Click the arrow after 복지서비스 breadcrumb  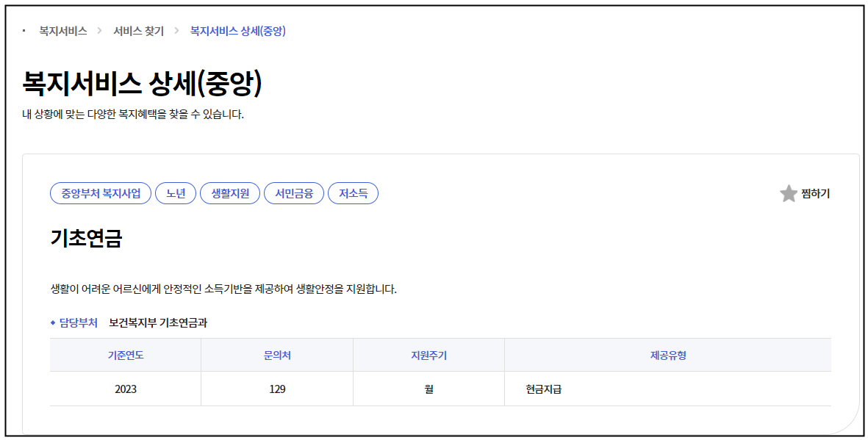[x=100, y=31]
